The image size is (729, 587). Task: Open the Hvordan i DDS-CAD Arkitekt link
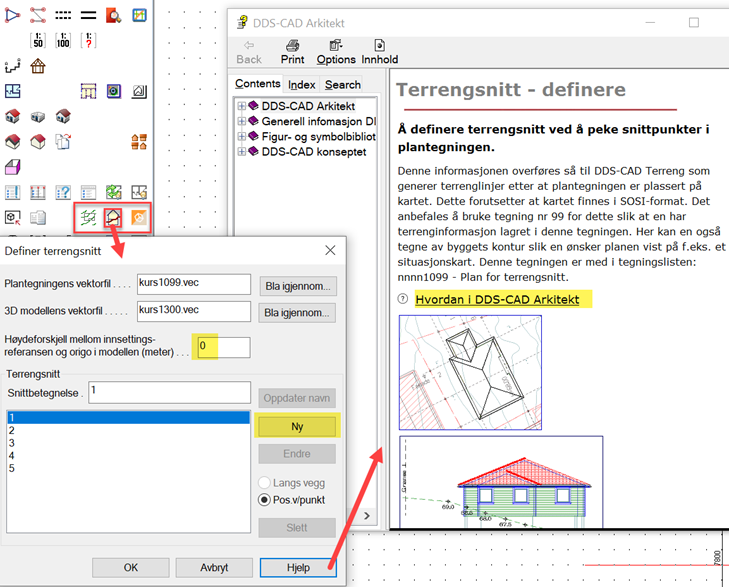click(504, 299)
